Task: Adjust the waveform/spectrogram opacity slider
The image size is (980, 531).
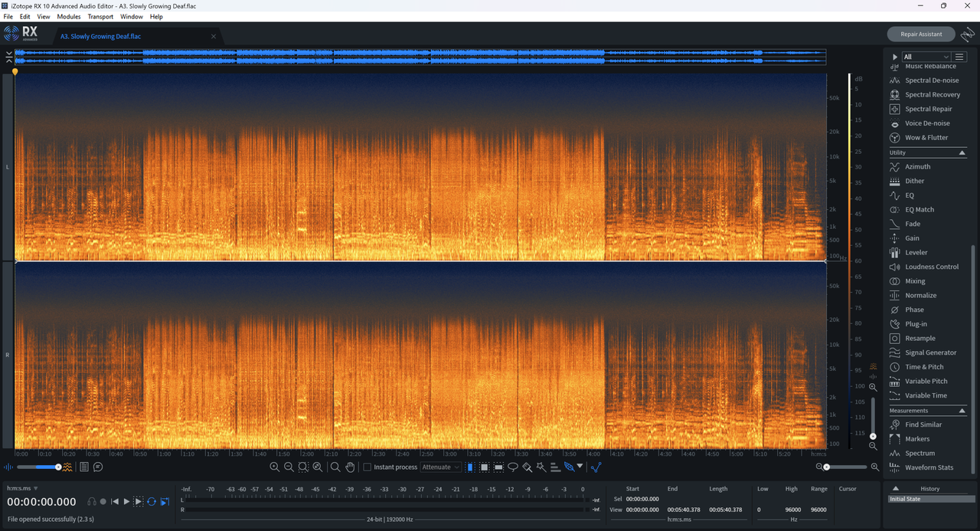Action: (38, 467)
